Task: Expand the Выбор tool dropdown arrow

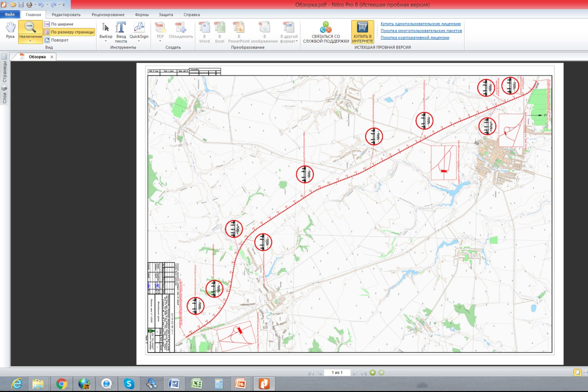Action: click(x=106, y=41)
